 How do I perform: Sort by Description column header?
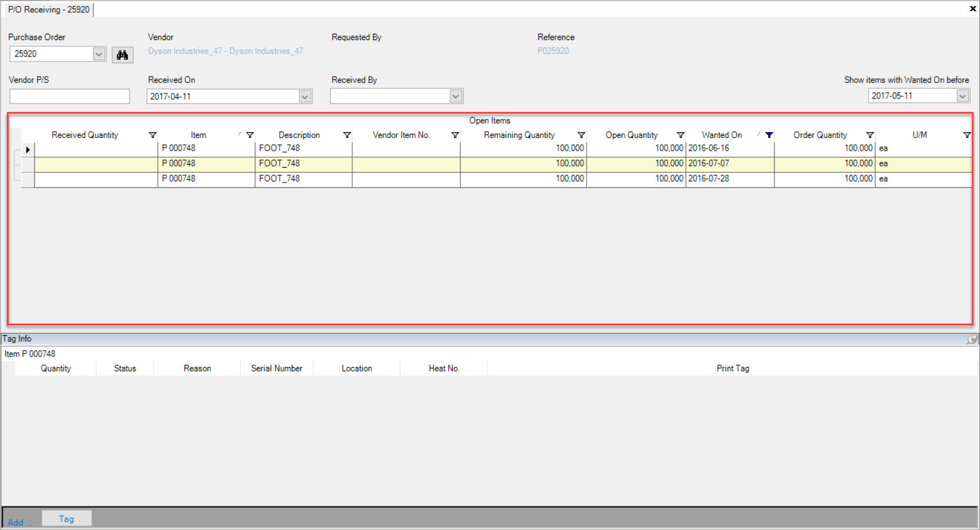(x=299, y=135)
